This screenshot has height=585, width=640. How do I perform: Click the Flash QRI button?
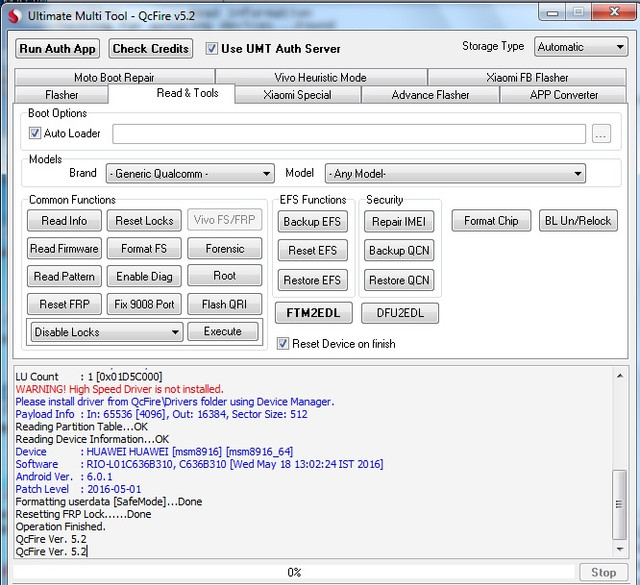[x=224, y=304]
